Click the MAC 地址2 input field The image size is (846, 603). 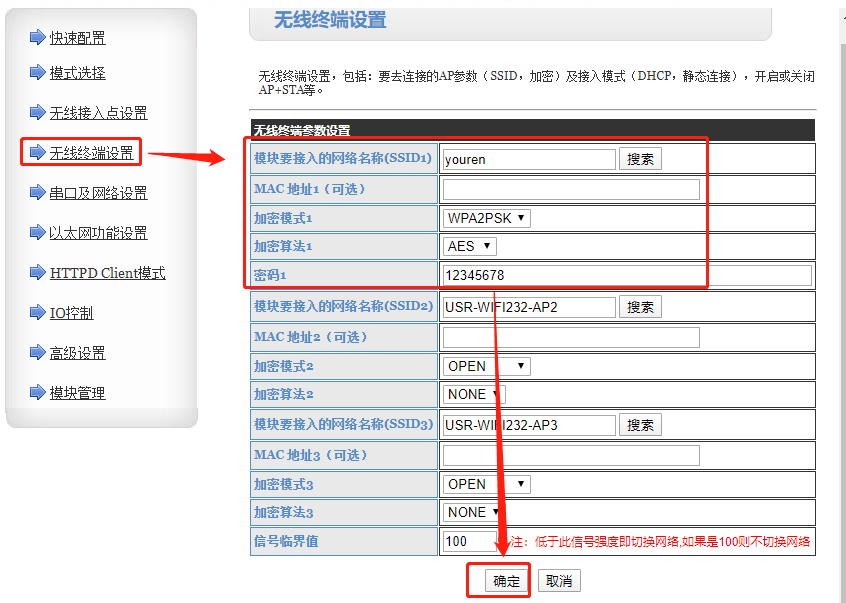[x=570, y=337]
